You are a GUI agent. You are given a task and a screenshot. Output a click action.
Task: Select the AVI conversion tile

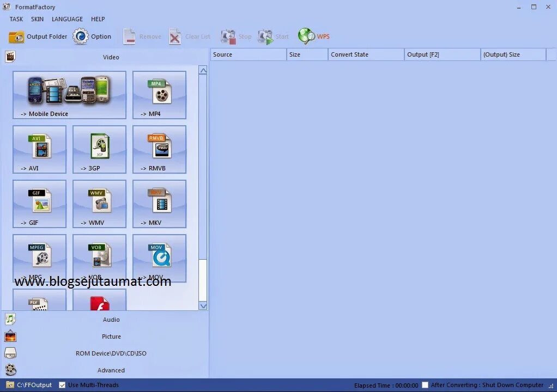39,149
